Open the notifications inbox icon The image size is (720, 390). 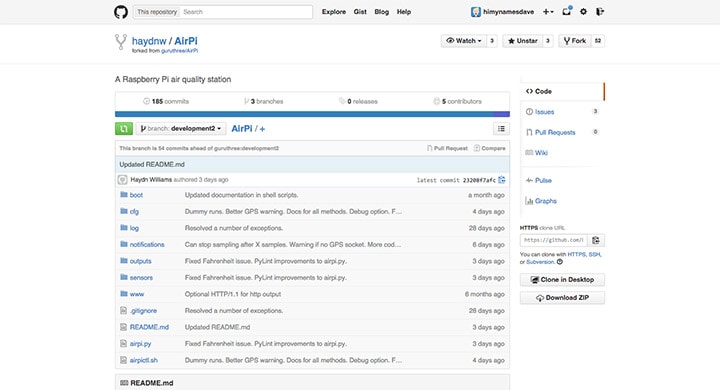(567, 11)
